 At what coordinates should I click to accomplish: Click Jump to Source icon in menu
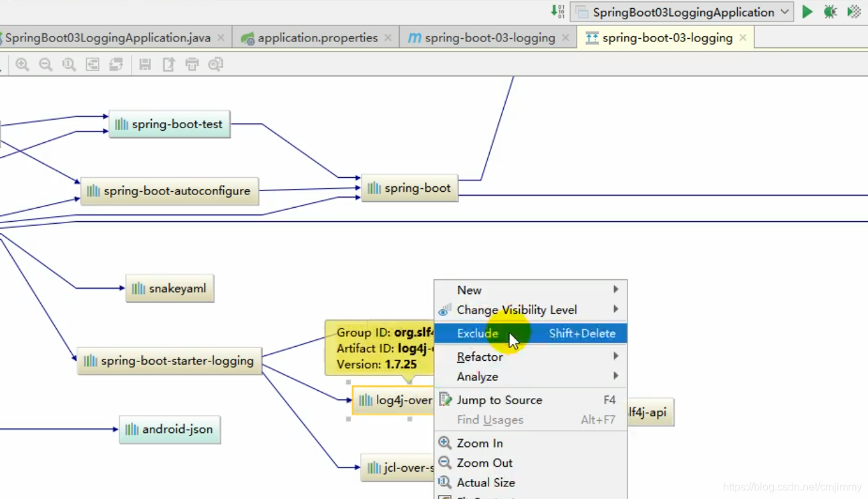tap(445, 400)
